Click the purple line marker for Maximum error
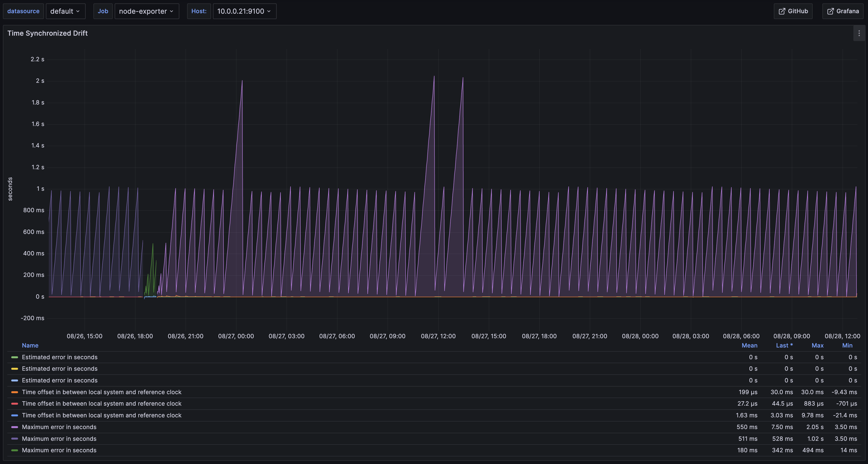868x464 pixels. tap(15, 427)
